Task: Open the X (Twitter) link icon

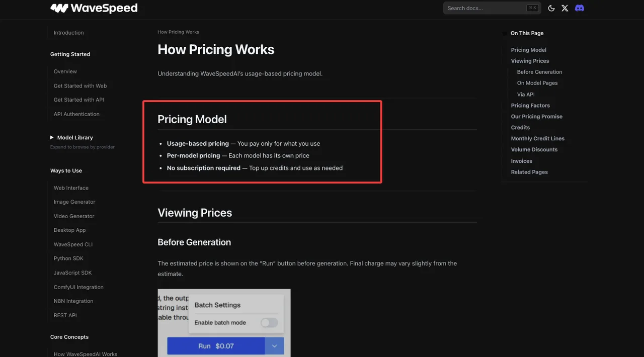Action: (565, 8)
